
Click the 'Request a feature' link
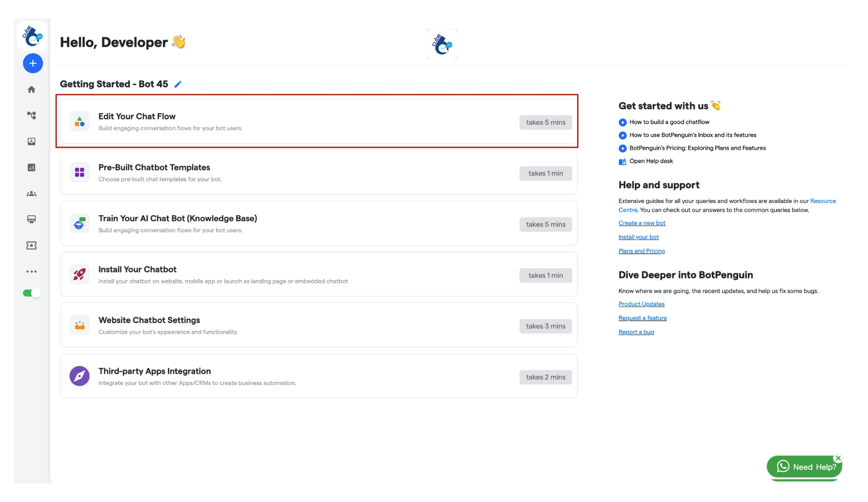click(642, 318)
